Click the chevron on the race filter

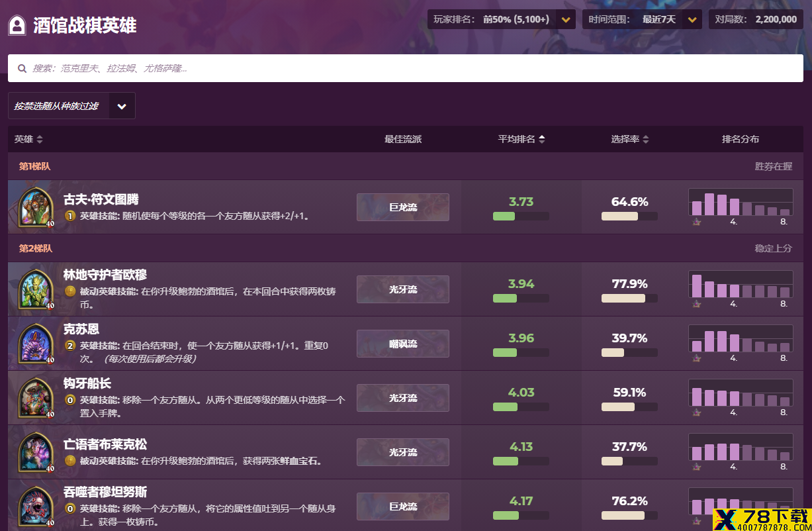click(122, 106)
